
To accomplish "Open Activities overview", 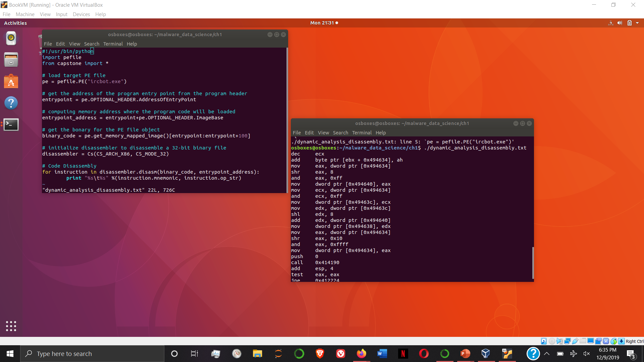I will pyautogui.click(x=15, y=23).
